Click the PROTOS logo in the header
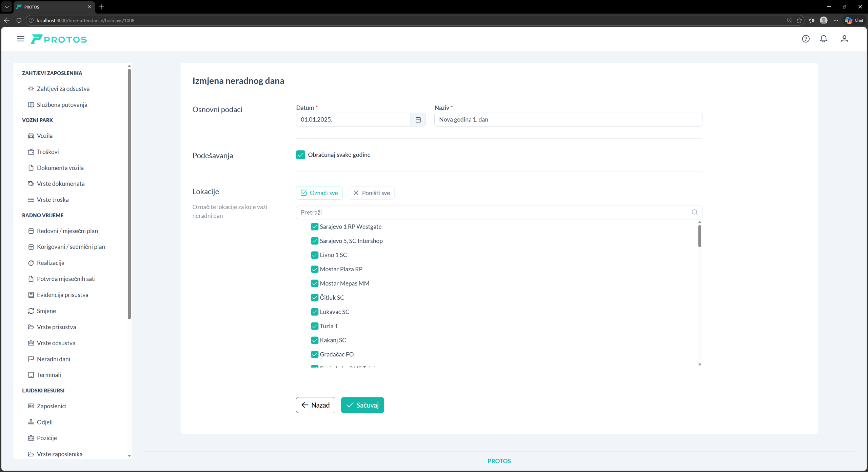 (59, 39)
